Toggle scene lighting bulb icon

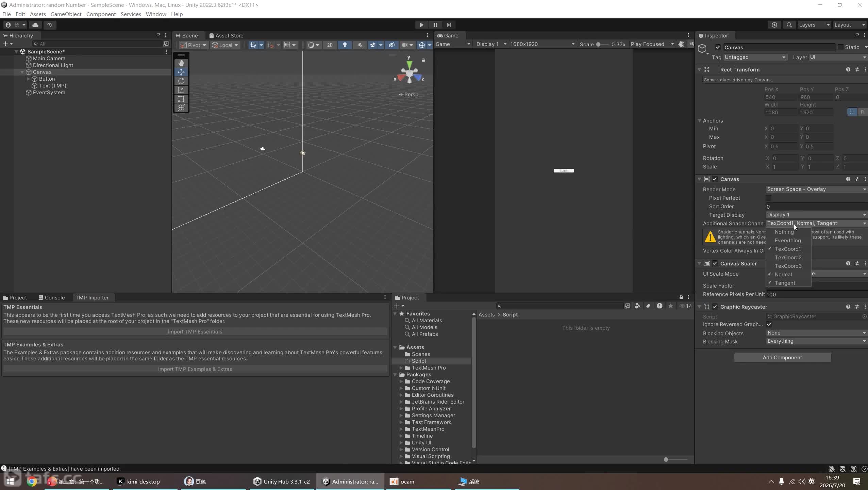(345, 45)
